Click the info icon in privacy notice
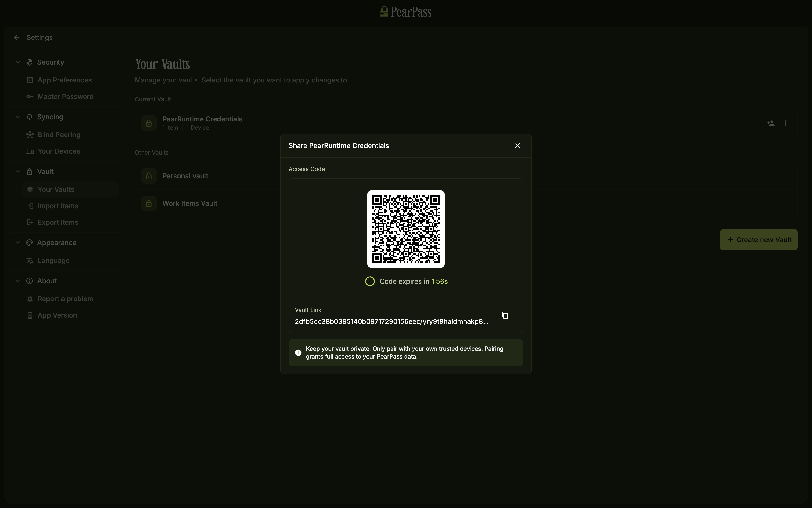The height and width of the screenshot is (508, 812). point(298,353)
